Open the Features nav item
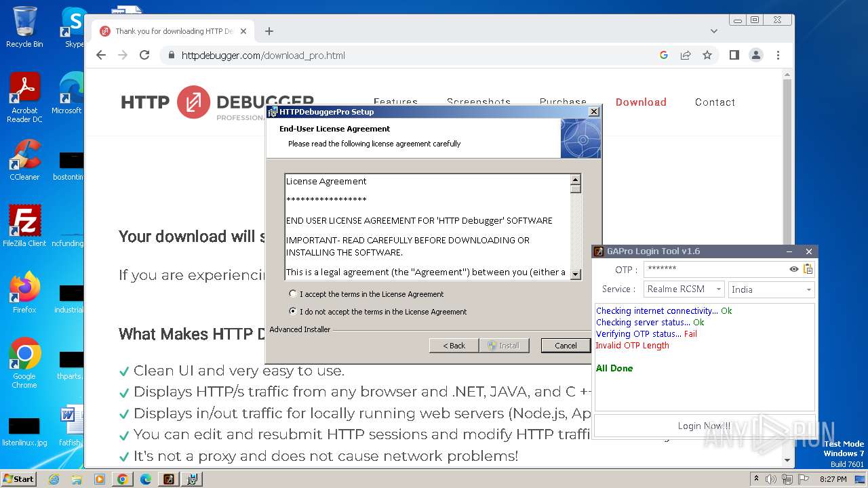Viewport: 868px width, 488px height. (x=395, y=102)
